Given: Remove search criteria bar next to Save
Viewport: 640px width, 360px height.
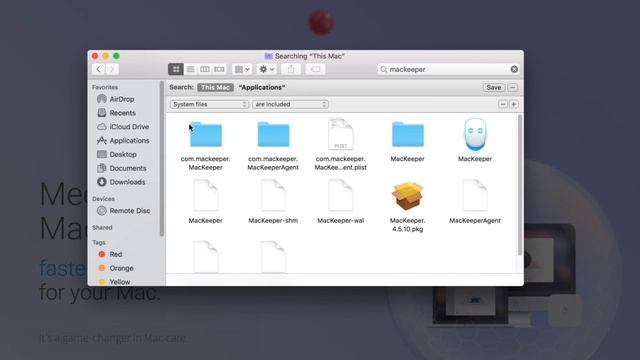Looking at the screenshot, I should [x=513, y=87].
